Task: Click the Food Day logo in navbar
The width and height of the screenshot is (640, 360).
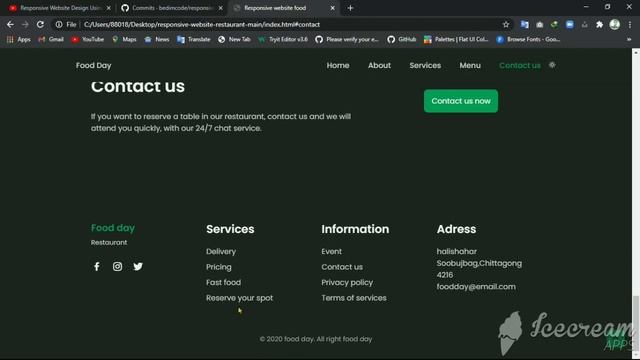Action: (93, 65)
